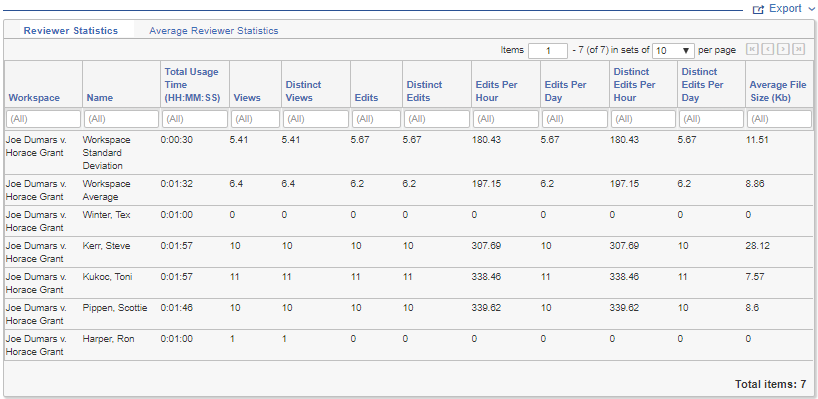Go to the last page icon
Viewport: 818px width, 399px height.
pos(798,50)
